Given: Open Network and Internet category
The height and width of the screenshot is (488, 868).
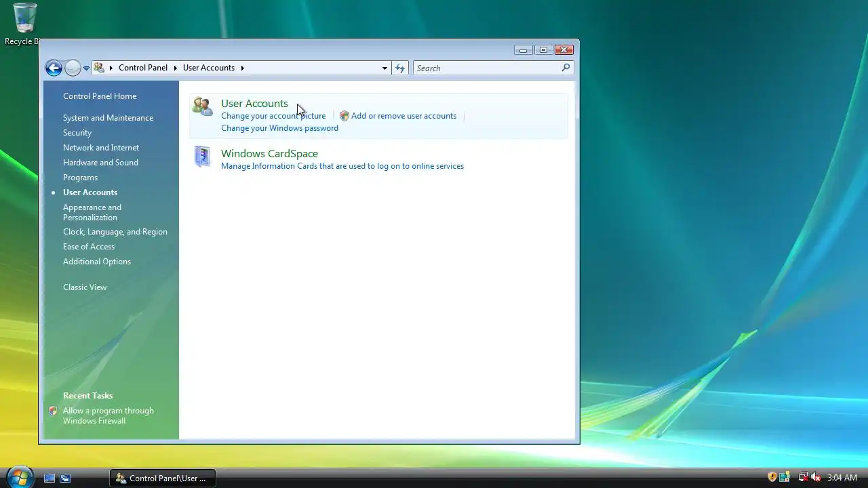Looking at the screenshot, I should (x=101, y=148).
